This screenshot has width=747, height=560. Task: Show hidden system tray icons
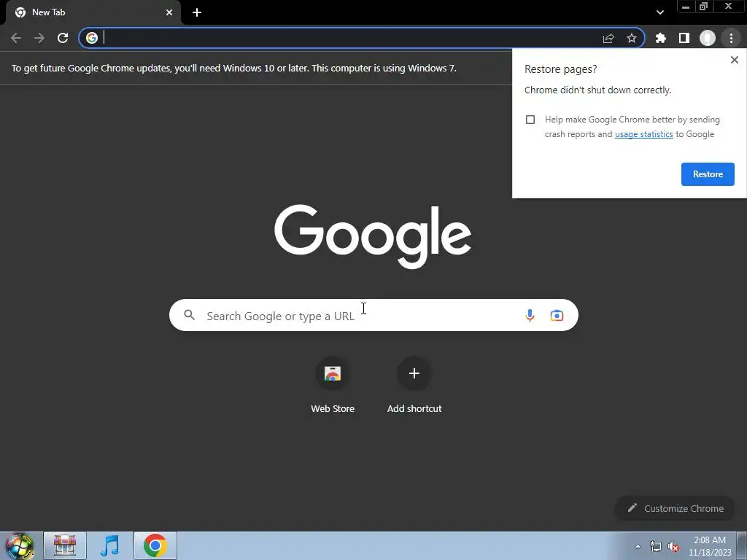(x=638, y=546)
